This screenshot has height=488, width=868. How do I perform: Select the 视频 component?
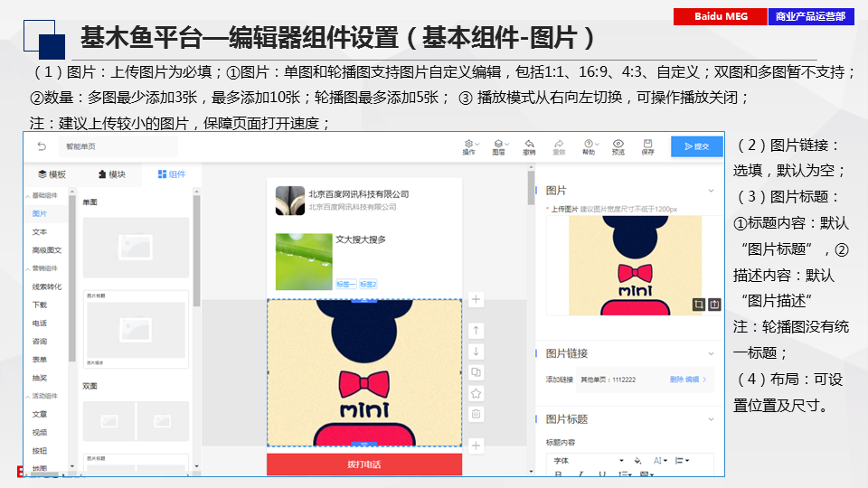coord(39,433)
